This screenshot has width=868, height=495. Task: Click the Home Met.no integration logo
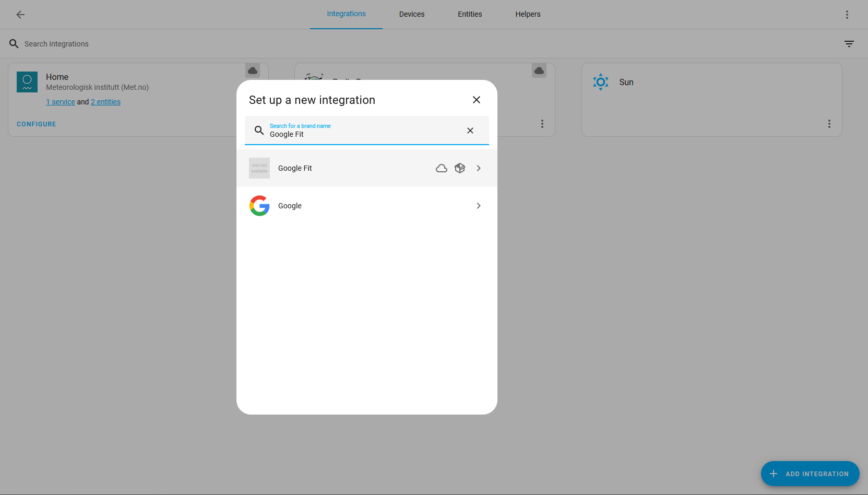(27, 82)
